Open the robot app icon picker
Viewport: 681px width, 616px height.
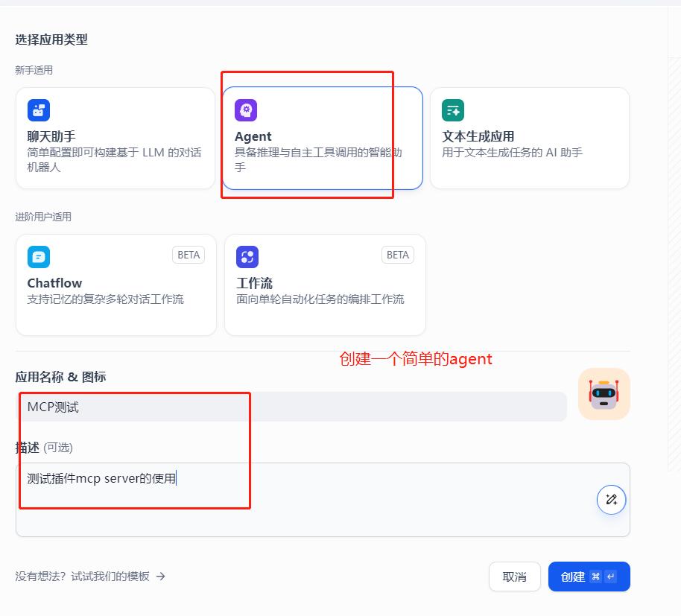click(x=604, y=394)
